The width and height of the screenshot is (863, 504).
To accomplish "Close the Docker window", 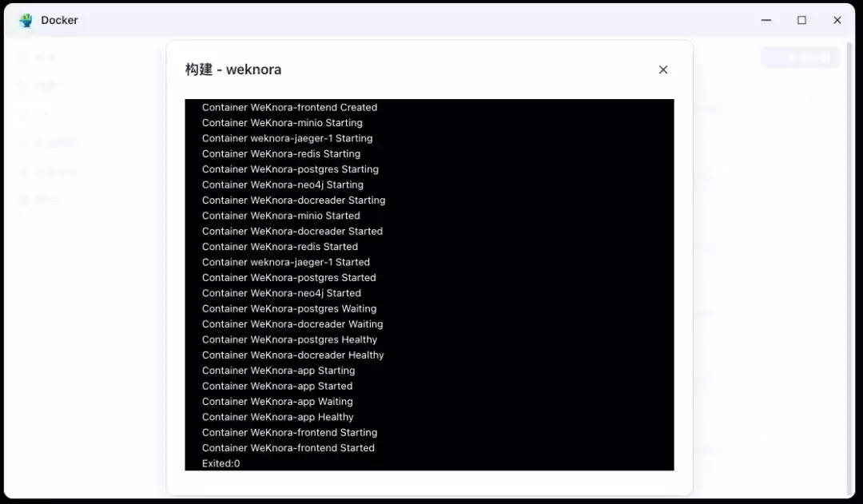I will point(837,20).
